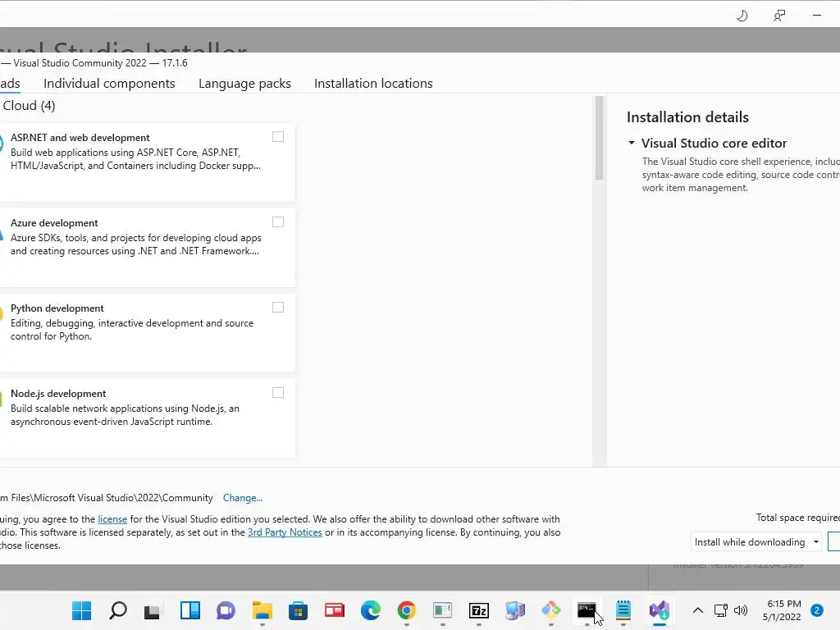Open the 3rd Party Notices link

pos(285,532)
